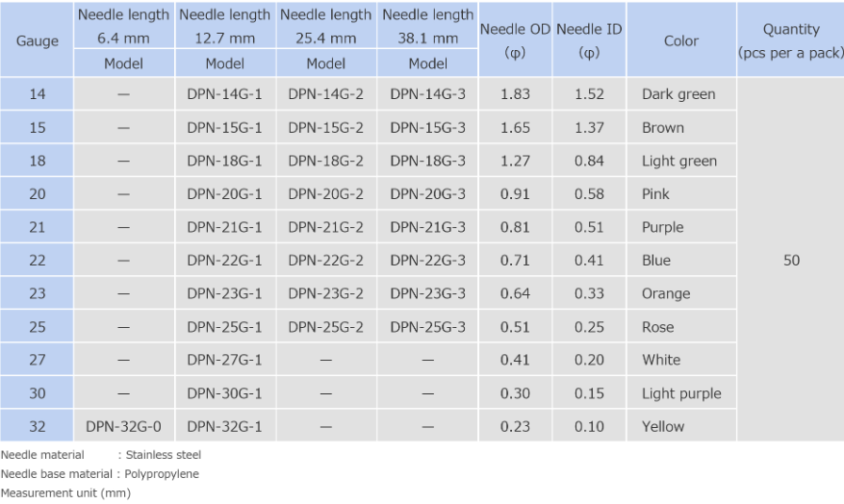Viewport: 844px width, 504px height.
Task: Click the Light purple color cell
Action: [681, 393]
